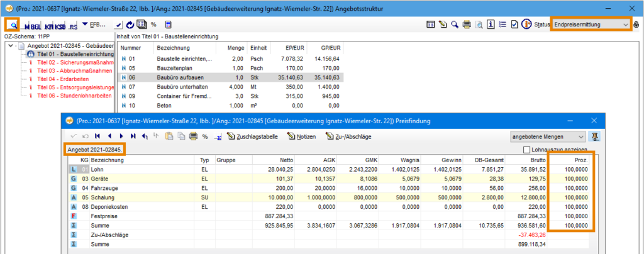Click the KSB toolbar button
The image size is (644, 254).
pyautogui.click(x=60, y=26)
